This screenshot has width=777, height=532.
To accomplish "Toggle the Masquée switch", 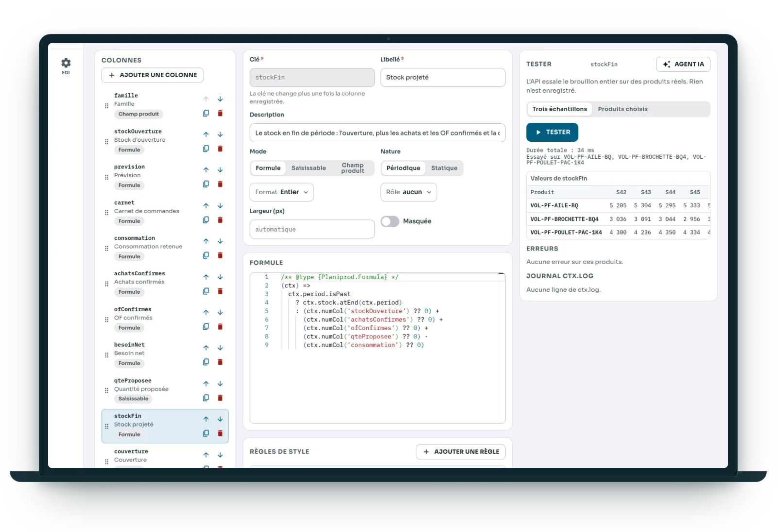I will [389, 221].
